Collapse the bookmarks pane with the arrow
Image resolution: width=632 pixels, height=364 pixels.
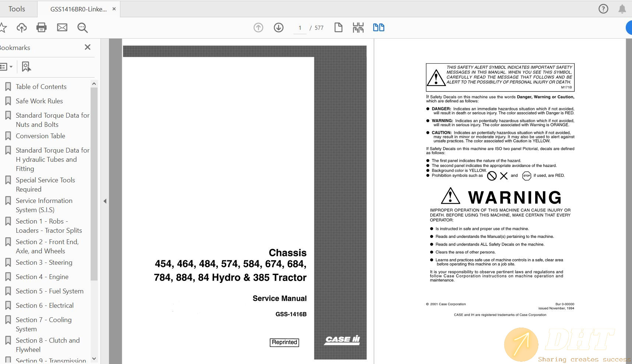point(105,201)
